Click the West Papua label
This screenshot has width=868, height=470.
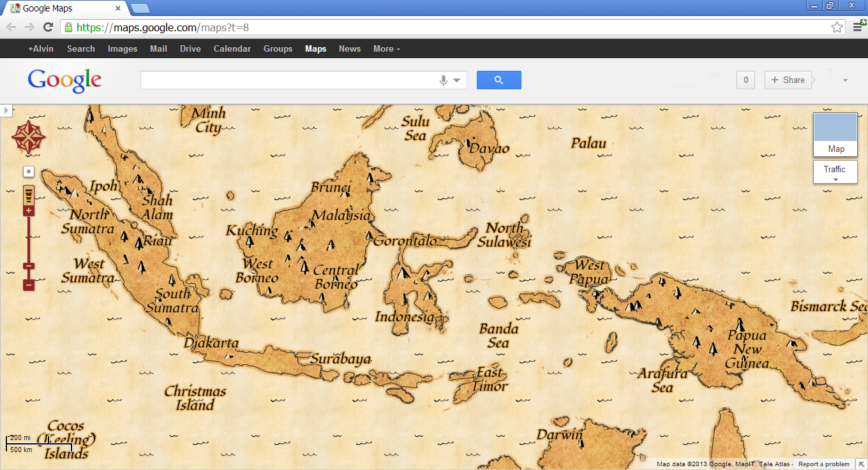pyautogui.click(x=590, y=272)
